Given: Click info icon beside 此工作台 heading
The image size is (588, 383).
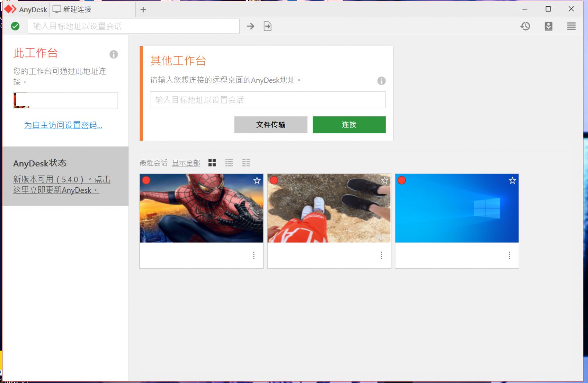Looking at the screenshot, I should [x=114, y=54].
